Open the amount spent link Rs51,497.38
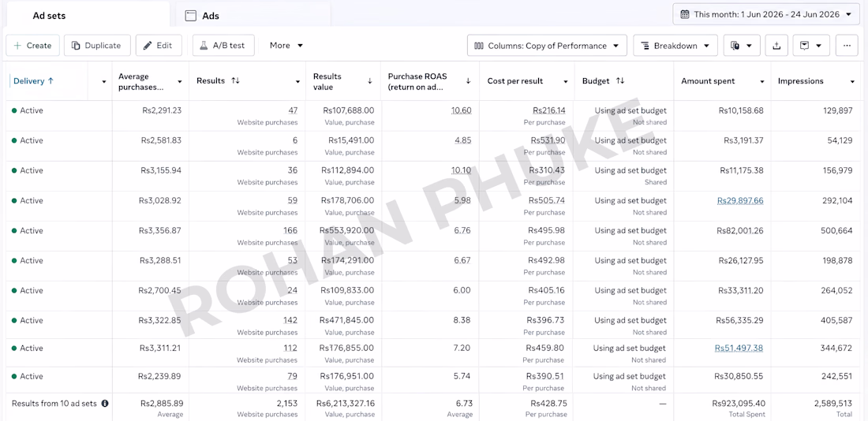This screenshot has width=868, height=421. 739,348
